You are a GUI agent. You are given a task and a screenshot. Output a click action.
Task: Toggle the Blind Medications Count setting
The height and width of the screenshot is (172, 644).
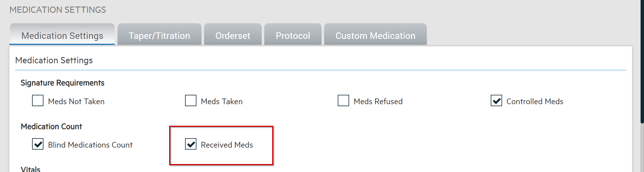(37, 144)
